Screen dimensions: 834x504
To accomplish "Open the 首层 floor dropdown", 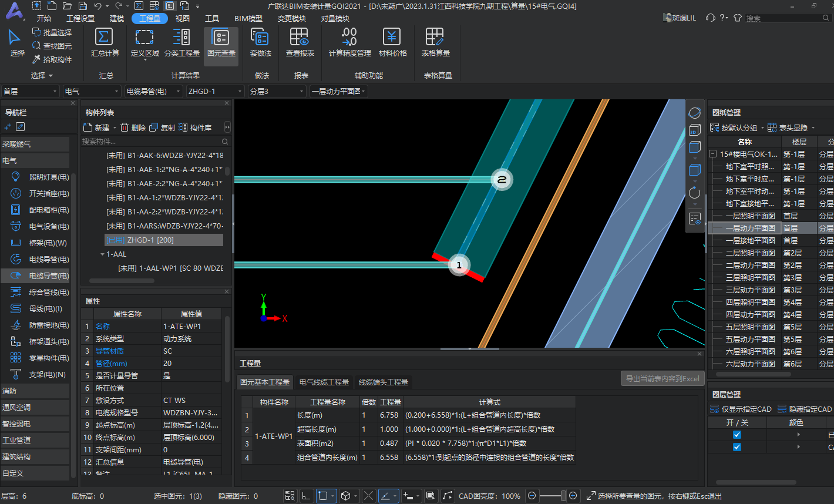I will [x=30, y=91].
